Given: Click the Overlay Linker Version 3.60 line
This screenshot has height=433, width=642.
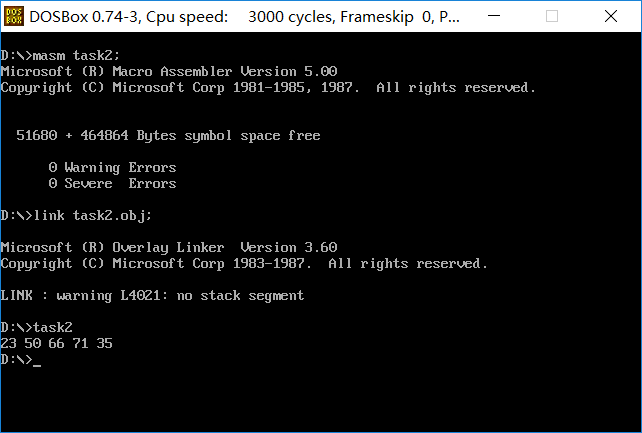Looking at the screenshot, I should coord(169,248).
